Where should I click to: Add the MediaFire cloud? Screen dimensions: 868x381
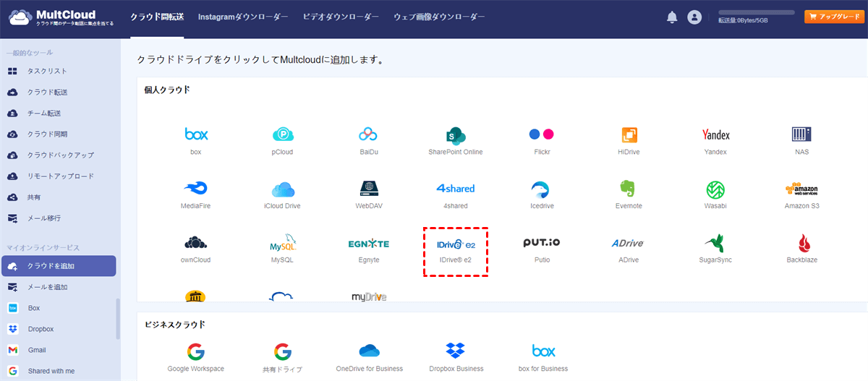pyautogui.click(x=196, y=189)
